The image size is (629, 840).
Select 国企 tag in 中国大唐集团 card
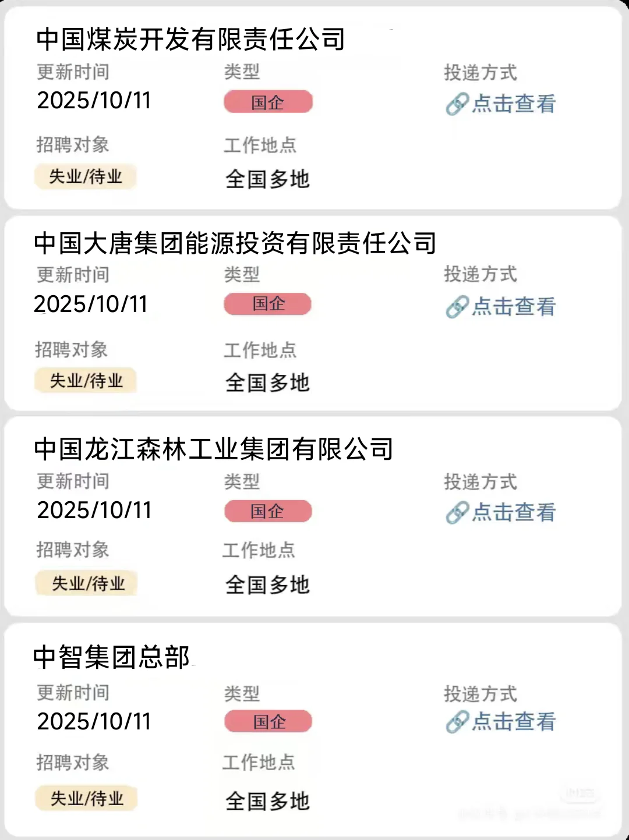click(x=268, y=304)
